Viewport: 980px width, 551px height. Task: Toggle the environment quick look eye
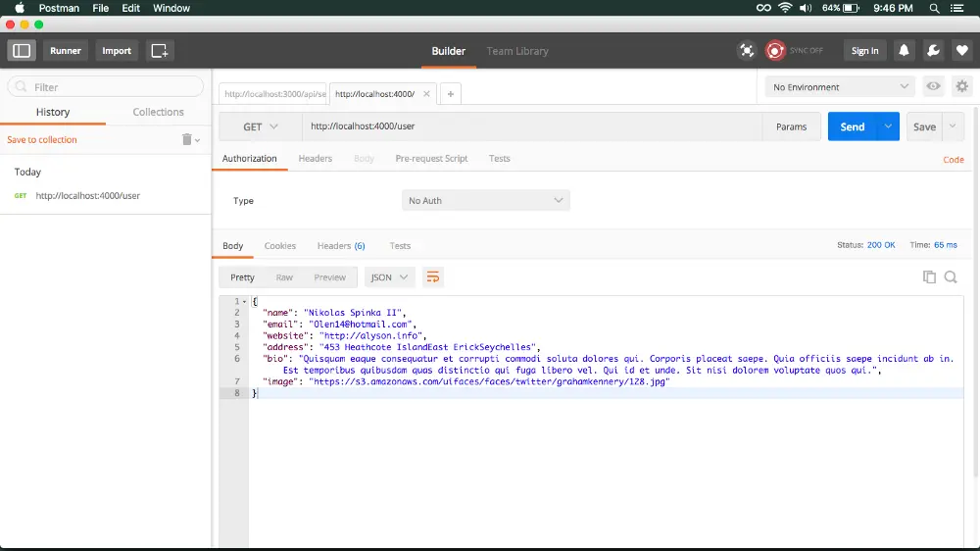[933, 86]
